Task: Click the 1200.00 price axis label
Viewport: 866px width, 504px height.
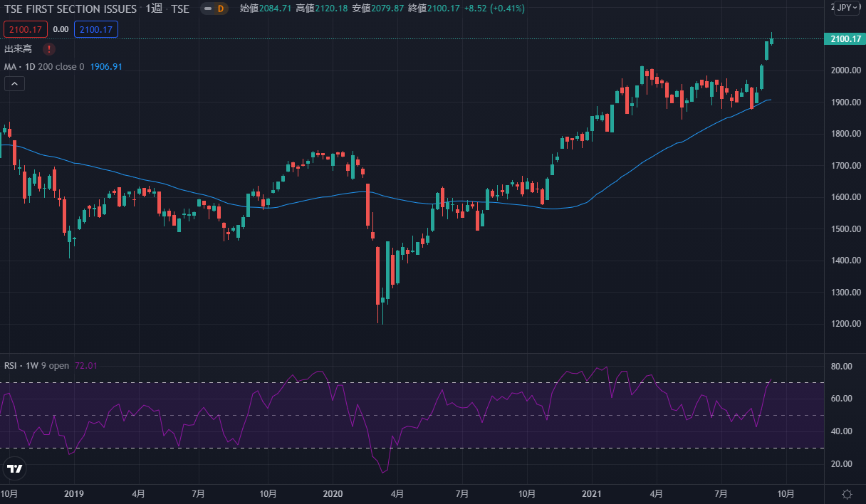Action: 846,324
